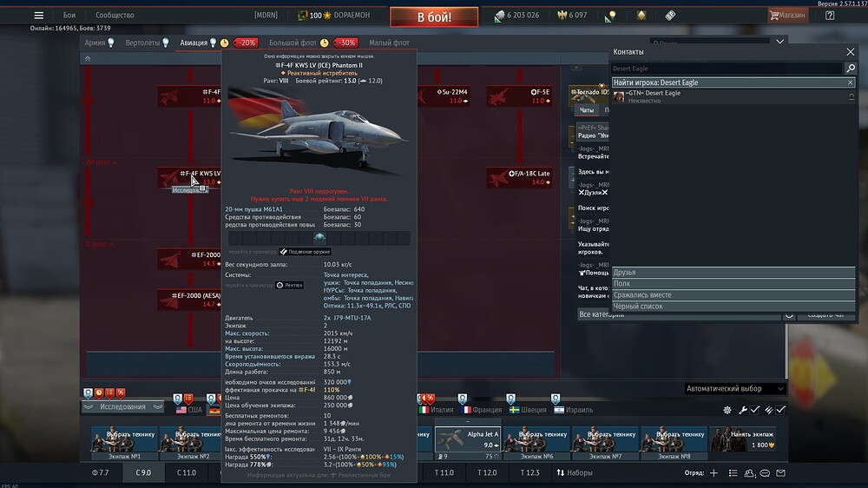
Task: Open Подвесное оружие secondary weapons preview
Action: click(x=305, y=252)
